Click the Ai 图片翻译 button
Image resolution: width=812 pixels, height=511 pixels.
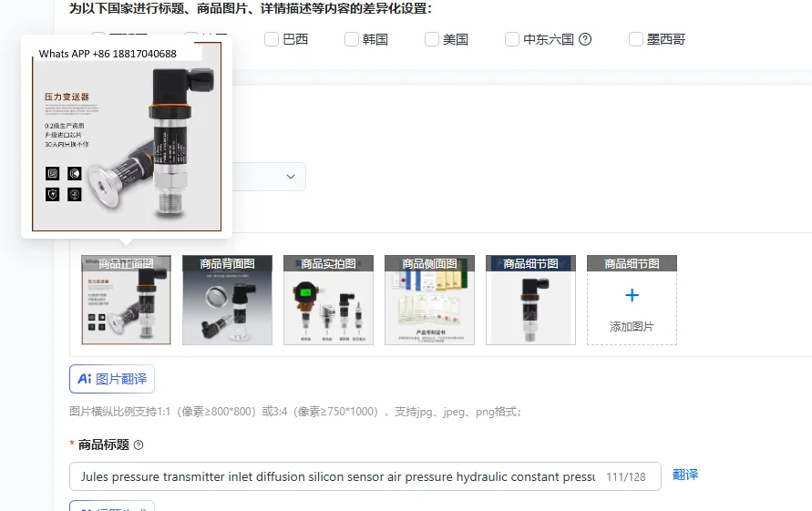[112, 379]
